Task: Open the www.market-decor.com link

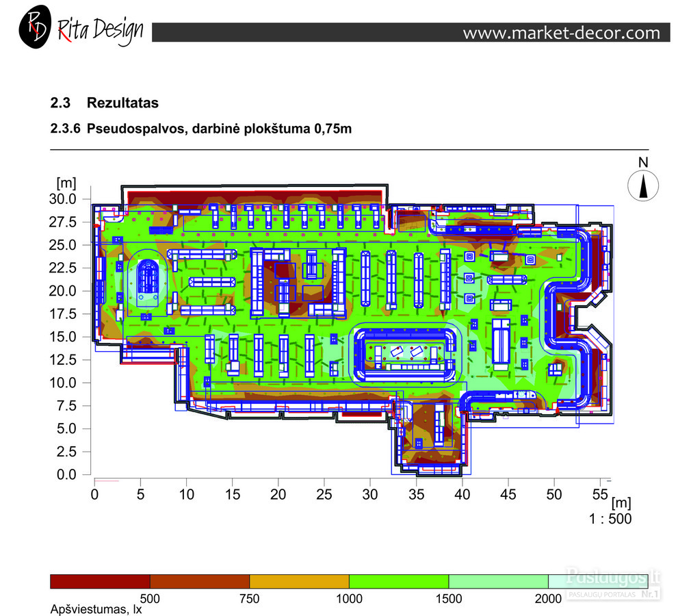Action: pos(561,33)
